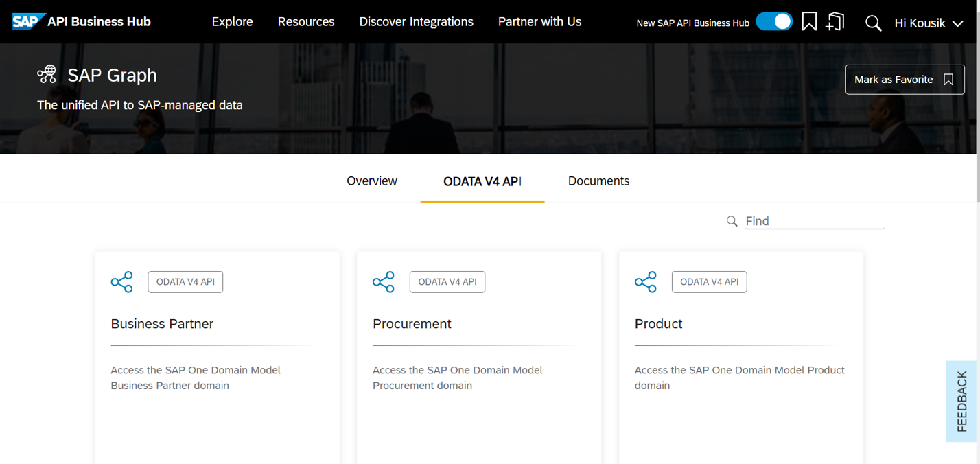
Task: Click the add-to-collection icon beside the bookmark
Action: coord(835,21)
